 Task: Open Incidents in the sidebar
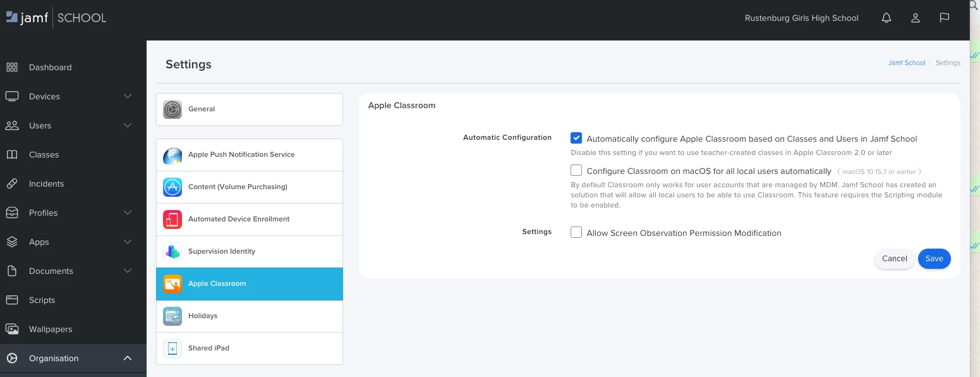73,183
